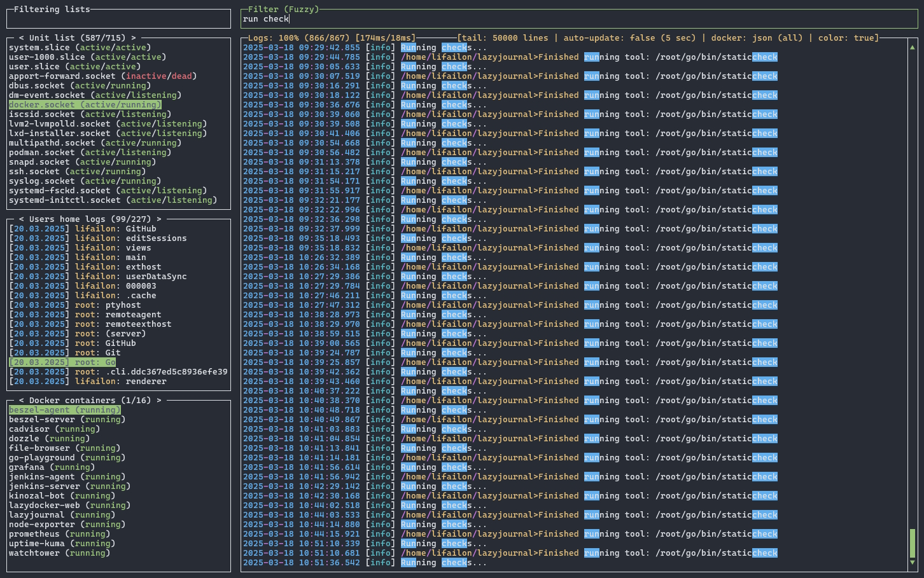Select apport-forward.socket inactive unit
Image resolution: width=924 pixels, height=578 pixels.
click(x=103, y=76)
